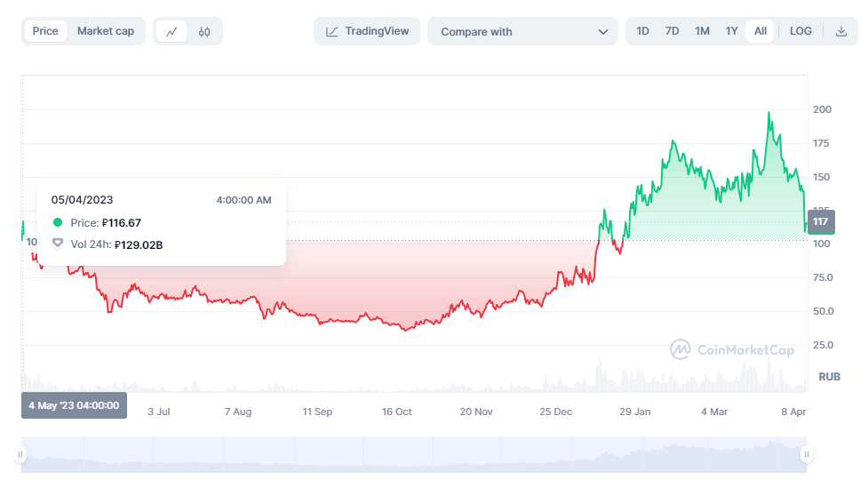Screen dimensions: 868x496
Task: Switch to line chart view icon
Action: pos(171,31)
